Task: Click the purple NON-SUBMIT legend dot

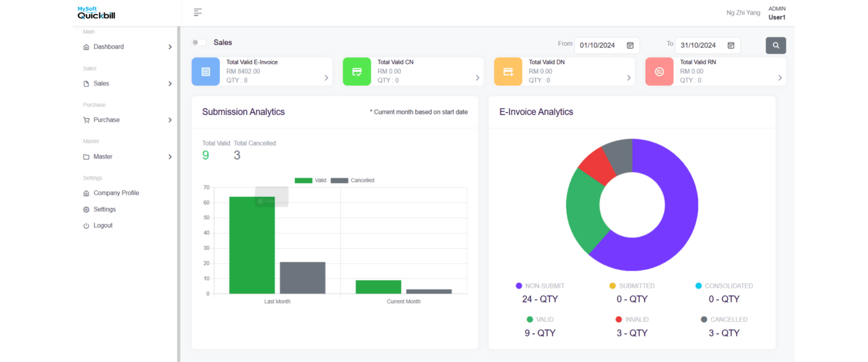Action: (x=519, y=286)
